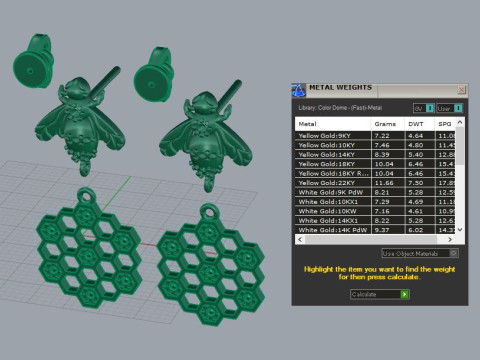Click the table's scroll left arrow
Image resolution: width=480 pixels, height=360 pixels.
pyautogui.click(x=300, y=239)
